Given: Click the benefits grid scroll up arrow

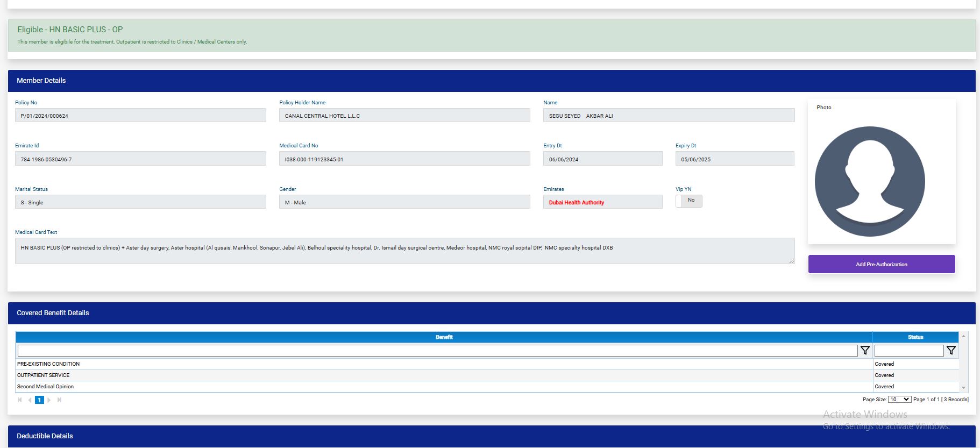Looking at the screenshot, I should pyautogui.click(x=963, y=336).
